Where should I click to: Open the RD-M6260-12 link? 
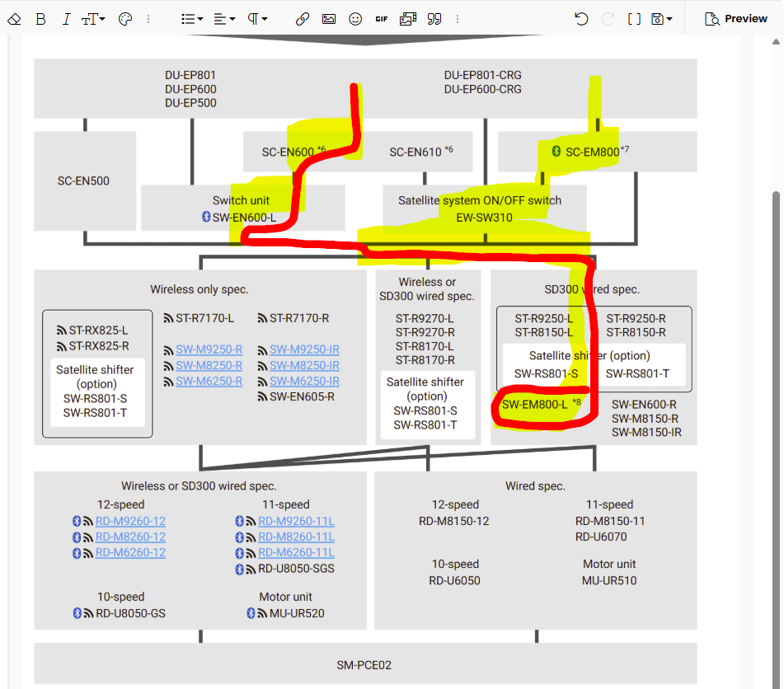130,552
